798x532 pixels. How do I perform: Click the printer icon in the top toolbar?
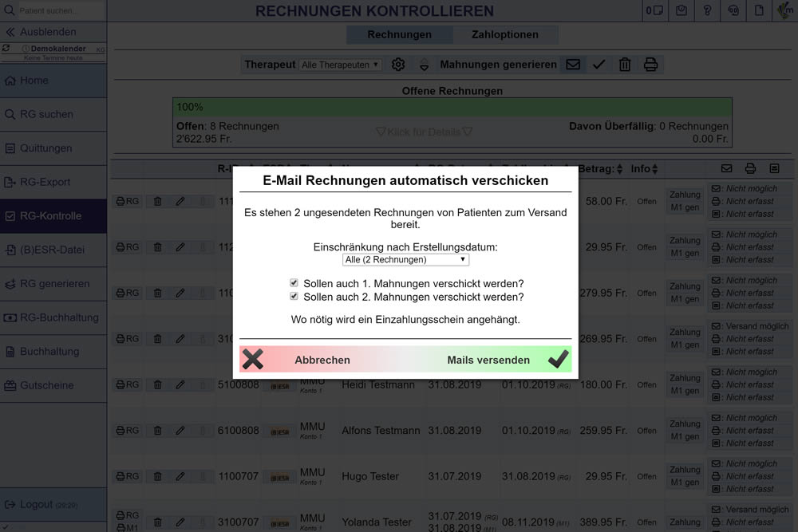(x=650, y=65)
